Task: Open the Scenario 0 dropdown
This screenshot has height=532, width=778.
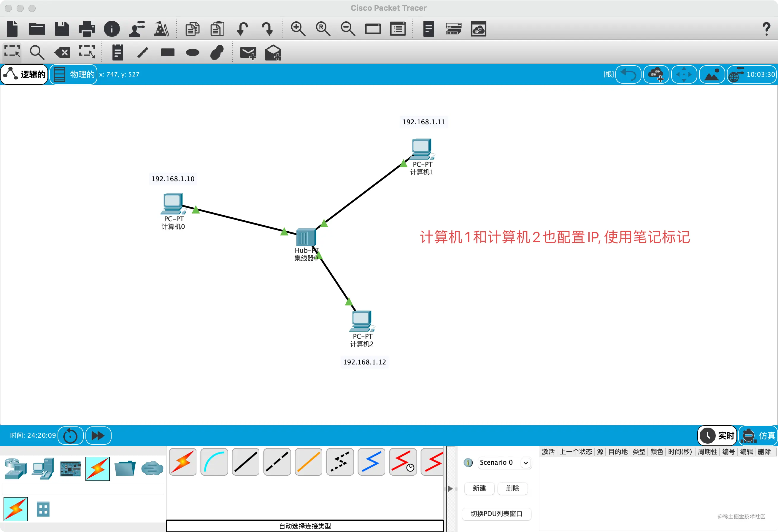Action: point(504,463)
